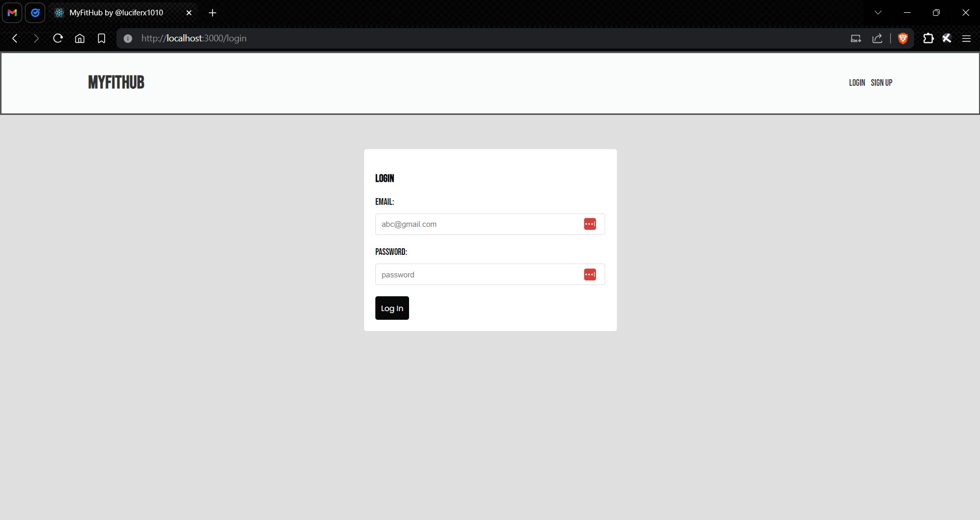Open a new browser tab
This screenshot has height=520, width=980.
(212, 13)
